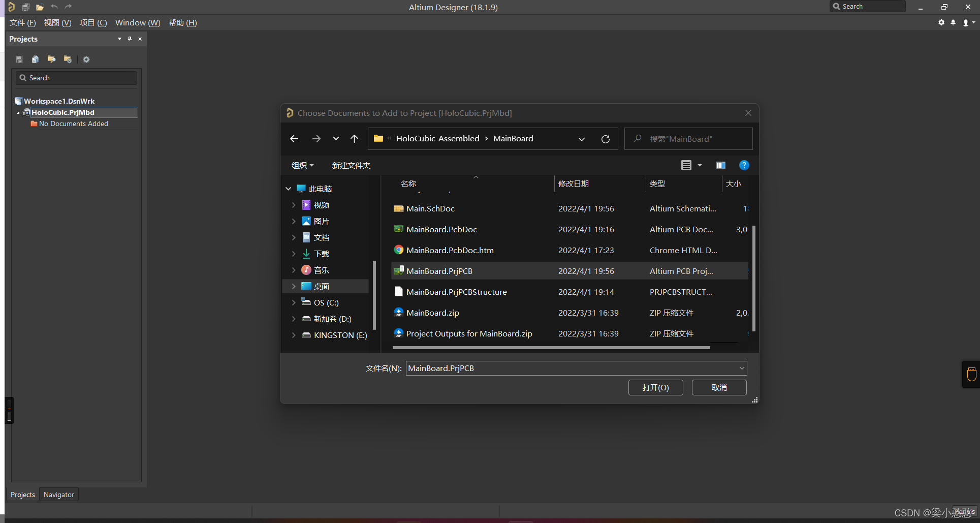Switch to the Navigator tab

58,495
